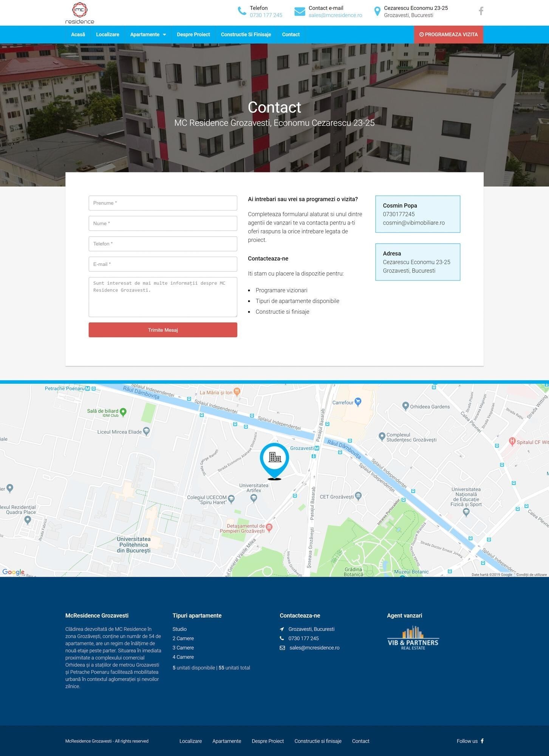The width and height of the screenshot is (549, 756).
Task: Click the Facebook icon in the header
Action: point(481,11)
